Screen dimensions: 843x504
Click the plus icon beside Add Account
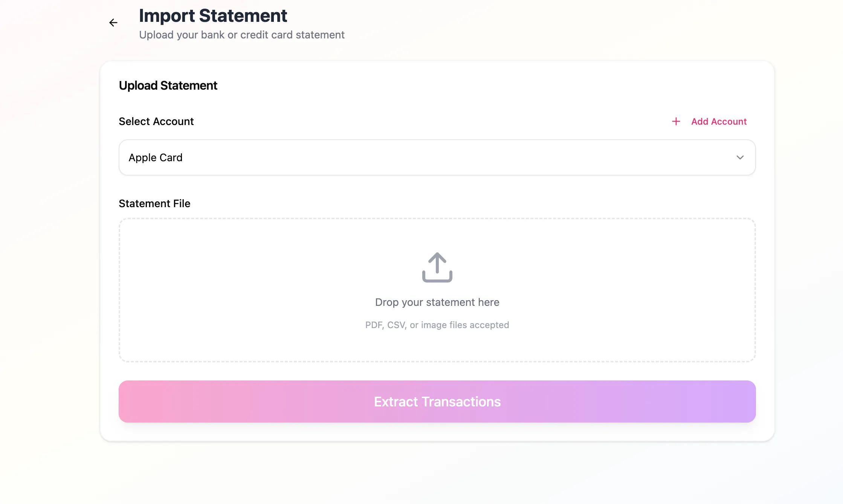pyautogui.click(x=676, y=121)
